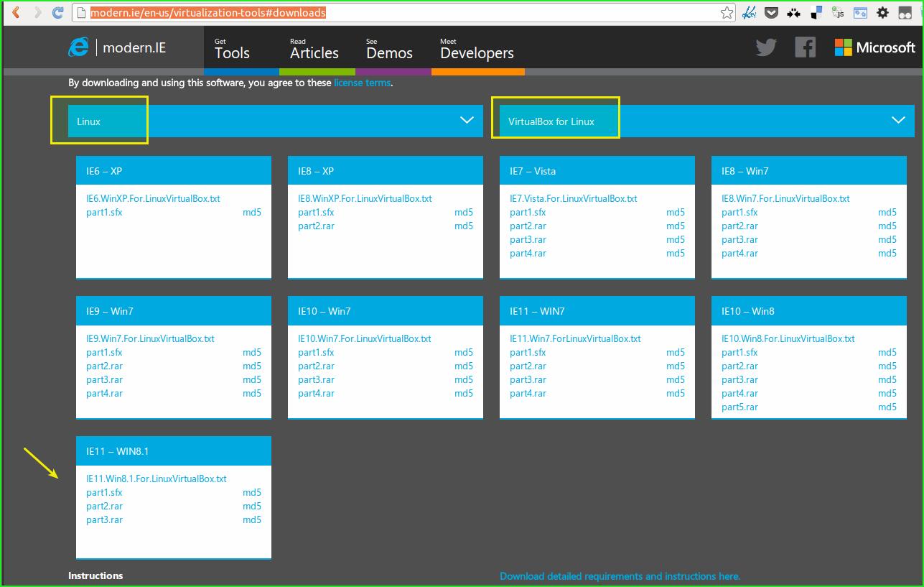
Task: Download part3.rar under IE10 – Win7
Action: [316, 379]
